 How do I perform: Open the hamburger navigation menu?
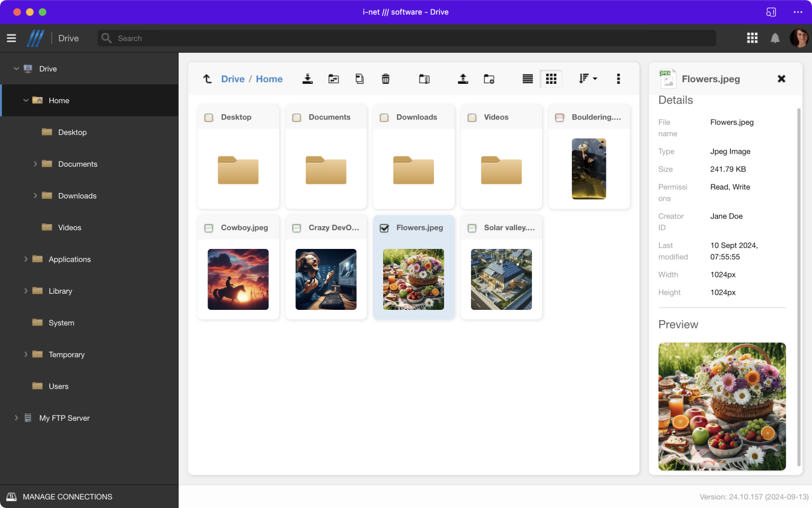pyautogui.click(x=11, y=38)
